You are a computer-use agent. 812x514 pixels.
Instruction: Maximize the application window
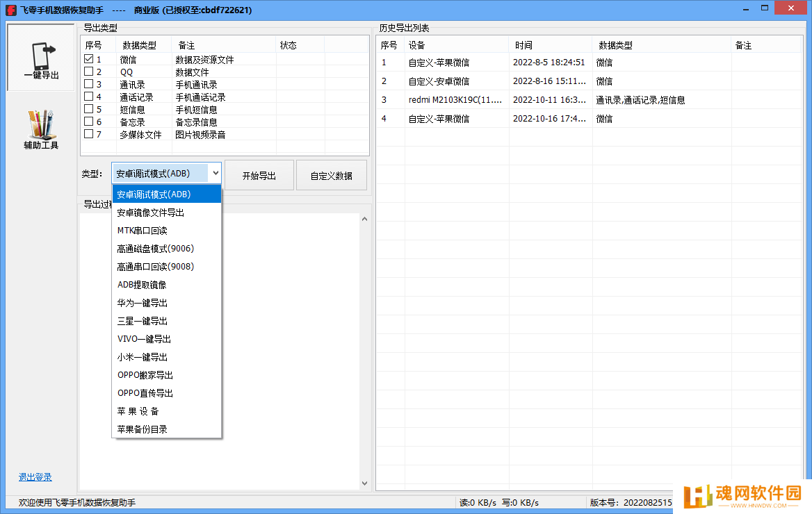pyautogui.click(x=764, y=8)
